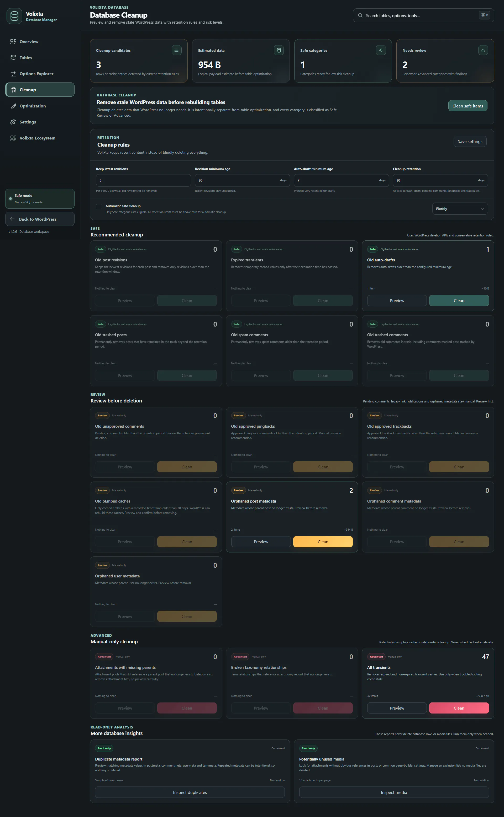This screenshot has height=817, width=504.
Task: Click the Cmd K shortcut badge
Action: tap(484, 15)
